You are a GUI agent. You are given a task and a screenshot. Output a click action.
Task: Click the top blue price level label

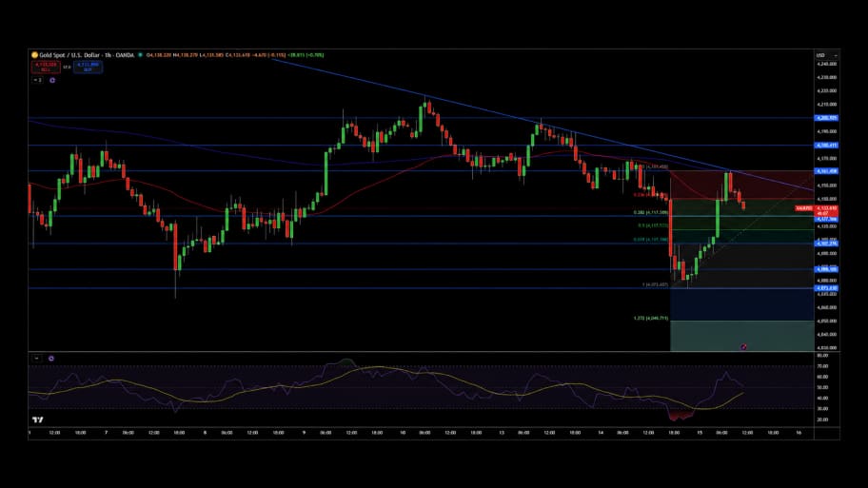826,118
